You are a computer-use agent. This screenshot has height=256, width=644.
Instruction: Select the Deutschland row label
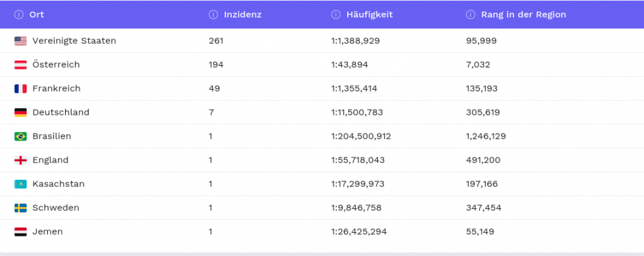(x=61, y=112)
